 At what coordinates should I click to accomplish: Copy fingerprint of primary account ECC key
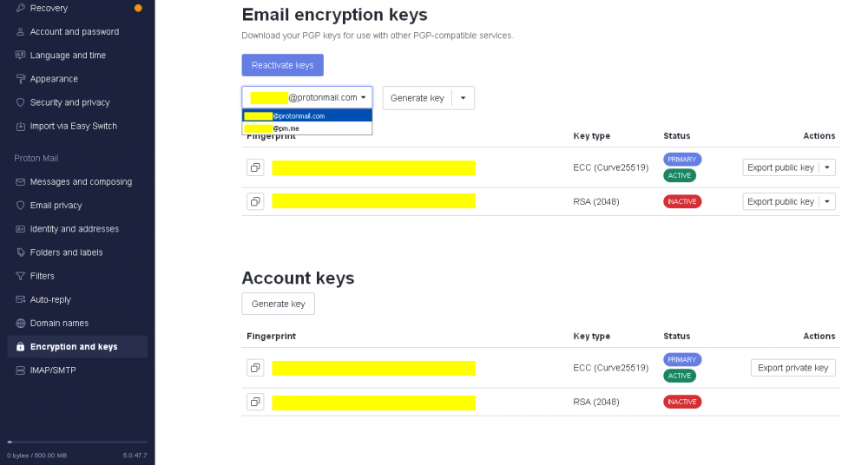[x=255, y=368]
